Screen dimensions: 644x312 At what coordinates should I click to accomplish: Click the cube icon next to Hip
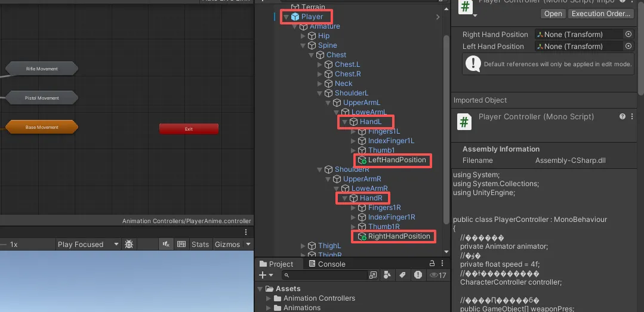click(312, 36)
